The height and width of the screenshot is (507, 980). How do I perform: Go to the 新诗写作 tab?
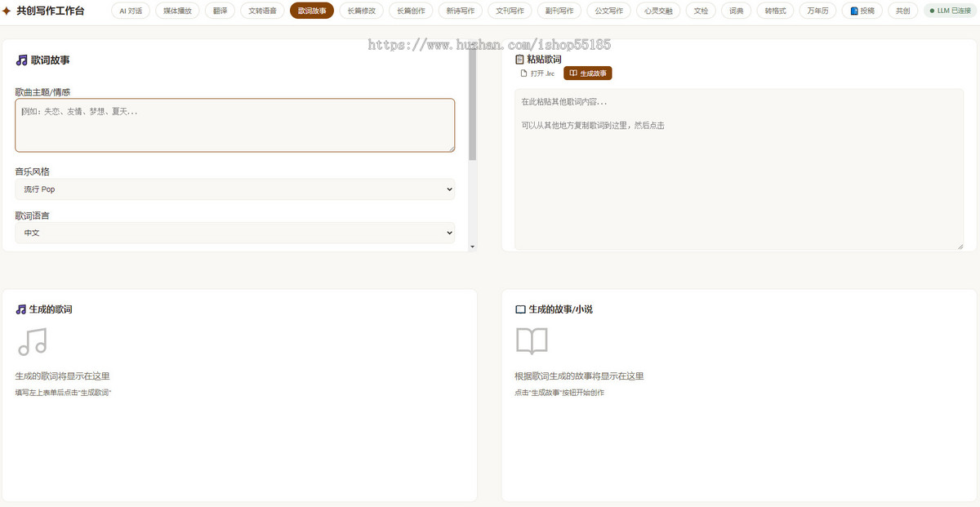pyautogui.click(x=461, y=11)
